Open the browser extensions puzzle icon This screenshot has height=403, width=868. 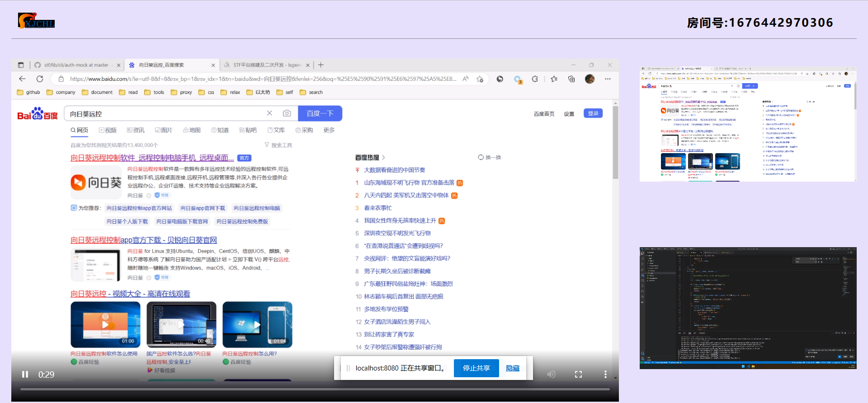click(x=535, y=79)
